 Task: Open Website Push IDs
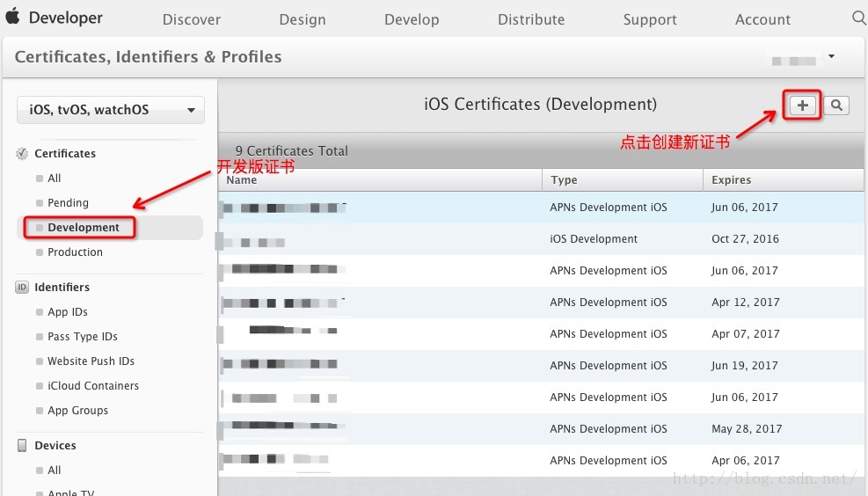[x=91, y=361]
